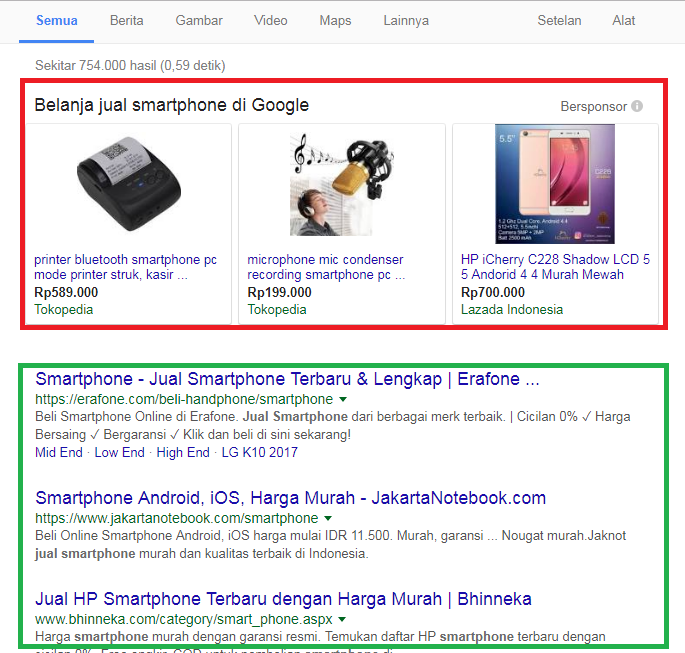This screenshot has height=653, width=685.
Task: Click the Sekitar 754.000 hasil text
Action: (130, 66)
